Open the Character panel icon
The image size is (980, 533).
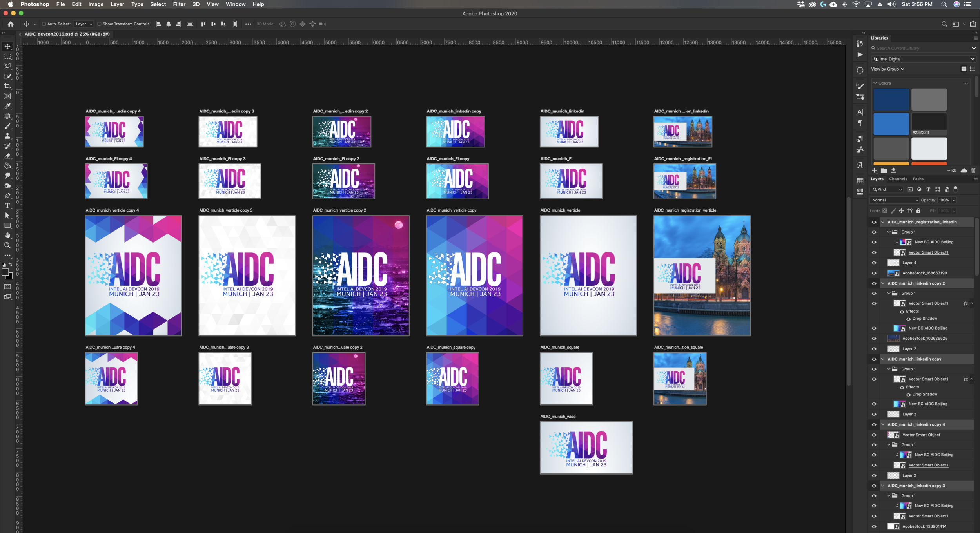coord(860,112)
